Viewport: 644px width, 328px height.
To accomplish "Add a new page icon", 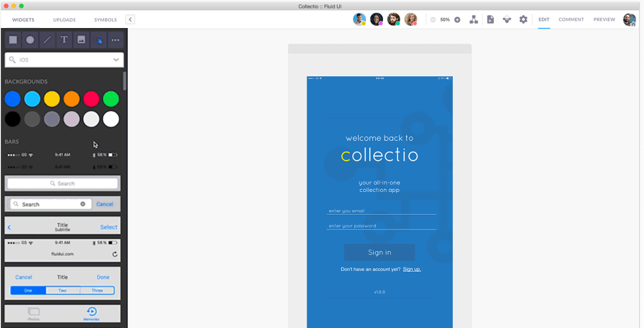I will 490,20.
